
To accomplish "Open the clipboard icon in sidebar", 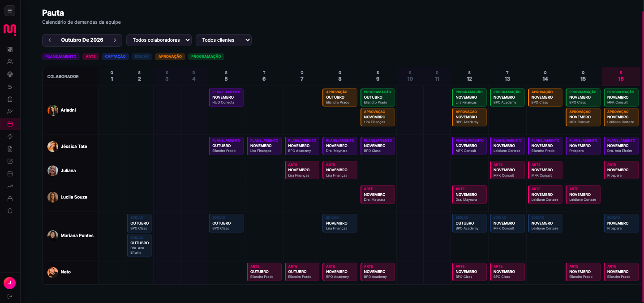I will click(10, 99).
